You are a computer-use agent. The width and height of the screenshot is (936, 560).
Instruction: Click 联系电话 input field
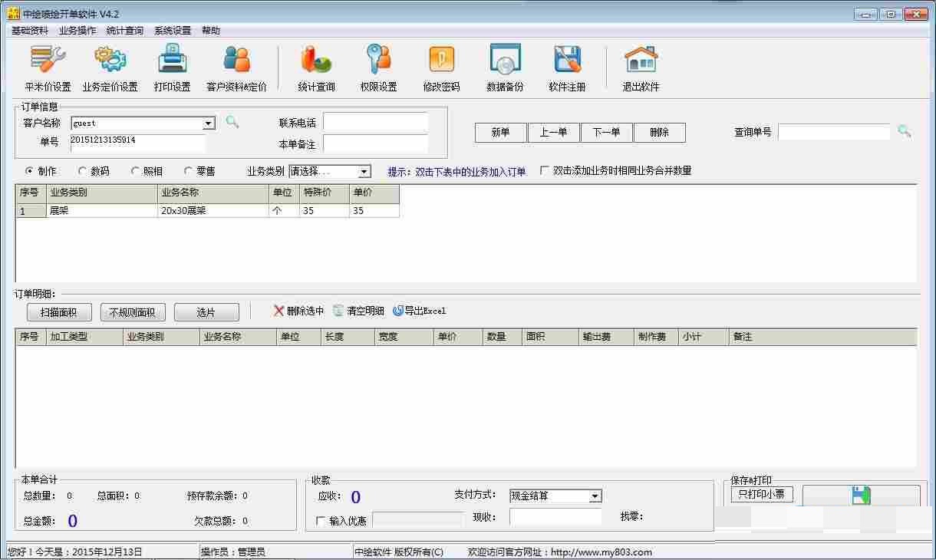375,123
